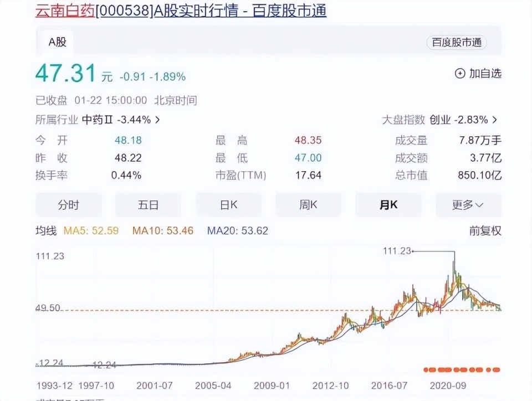
Task: Select the A股 tab
Action: tap(57, 42)
